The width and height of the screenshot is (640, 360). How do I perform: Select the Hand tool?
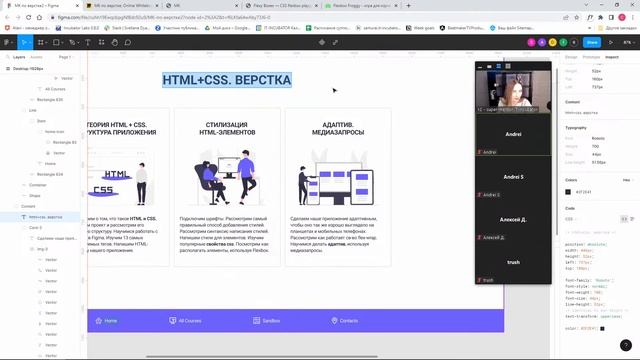pyautogui.click(x=115, y=42)
